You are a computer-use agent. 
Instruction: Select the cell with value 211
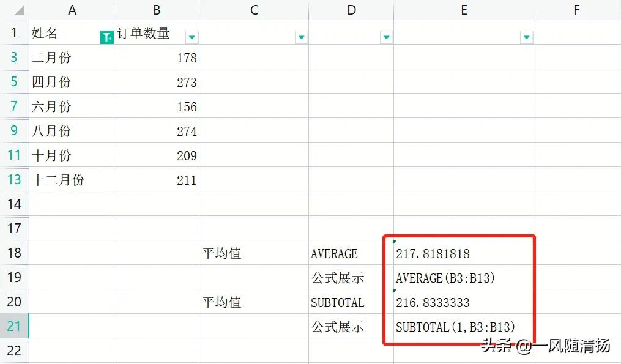point(157,180)
